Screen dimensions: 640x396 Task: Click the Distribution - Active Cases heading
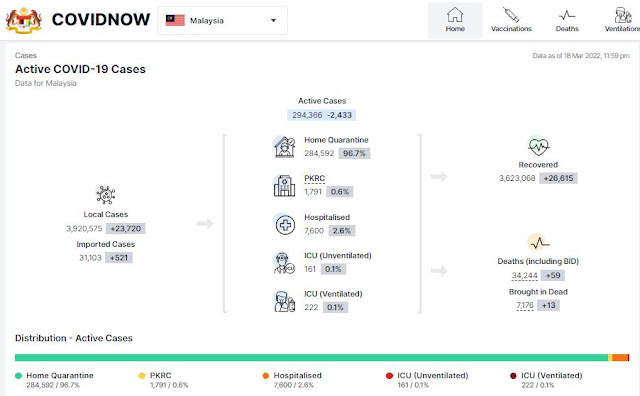74,338
